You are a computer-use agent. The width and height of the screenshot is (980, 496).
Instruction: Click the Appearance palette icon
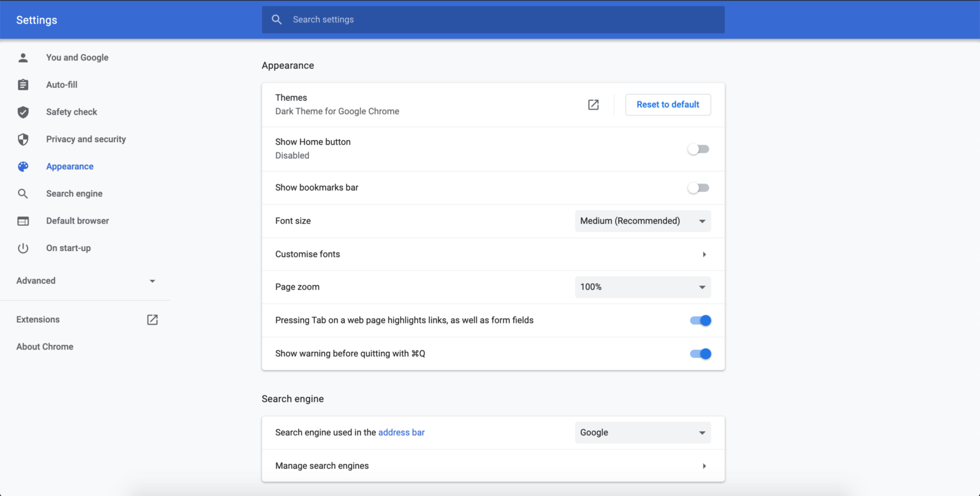click(x=23, y=166)
